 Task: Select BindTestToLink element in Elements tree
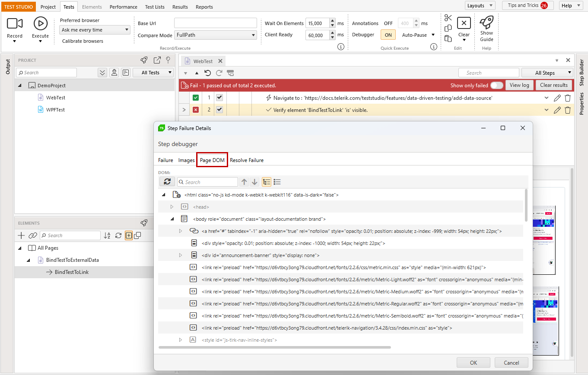72,272
